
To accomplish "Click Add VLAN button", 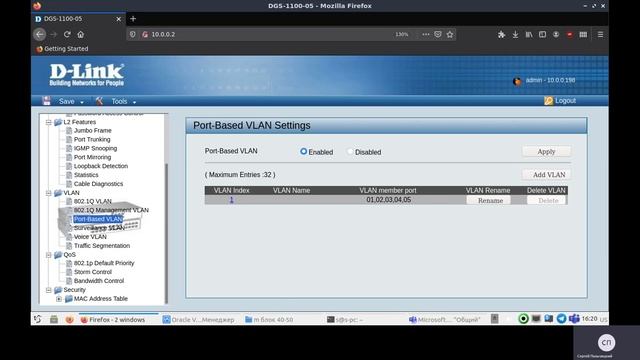I will 546,175.
